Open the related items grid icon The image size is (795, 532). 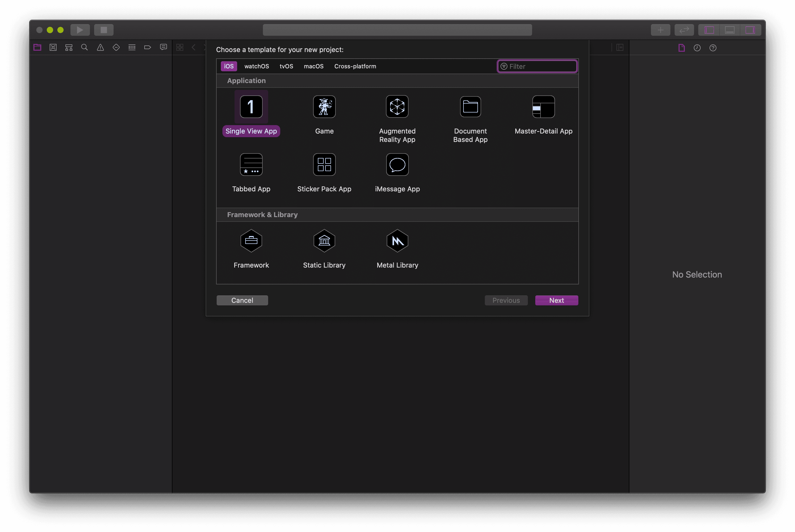180,48
